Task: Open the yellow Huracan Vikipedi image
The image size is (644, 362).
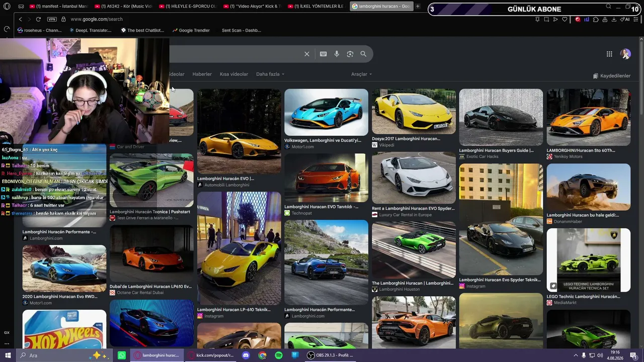Action: (414, 112)
